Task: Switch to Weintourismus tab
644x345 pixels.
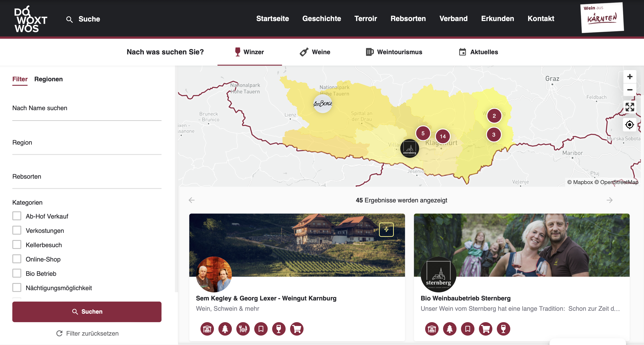Action: 394,52
